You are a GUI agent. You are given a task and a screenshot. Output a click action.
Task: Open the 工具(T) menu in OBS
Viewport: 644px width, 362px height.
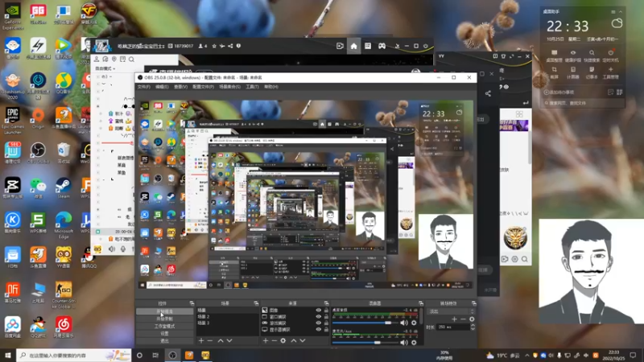pos(252,87)
